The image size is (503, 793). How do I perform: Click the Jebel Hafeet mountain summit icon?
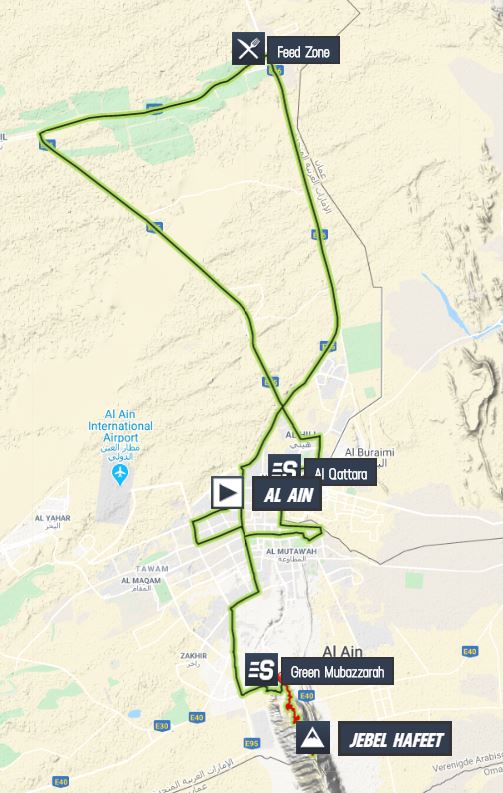tap(313, 738)
